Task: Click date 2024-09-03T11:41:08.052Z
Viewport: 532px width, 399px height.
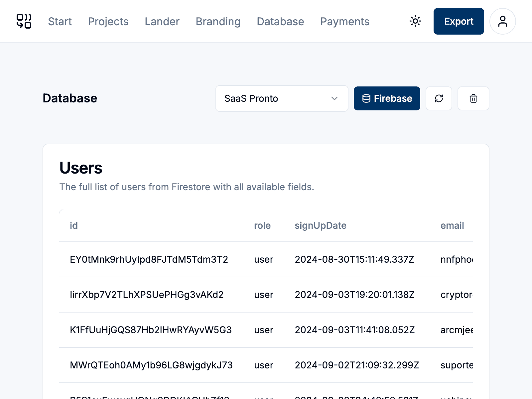Action: 355,330
